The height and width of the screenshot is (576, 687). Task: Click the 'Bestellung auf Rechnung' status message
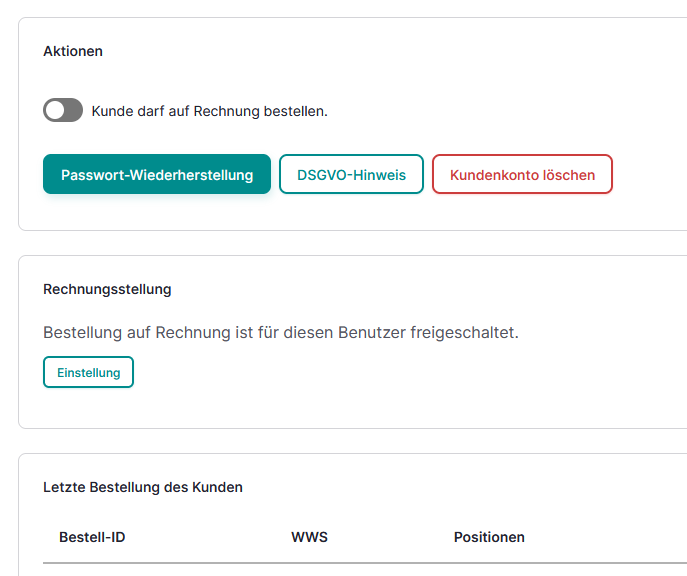click(x=280, y=332)
